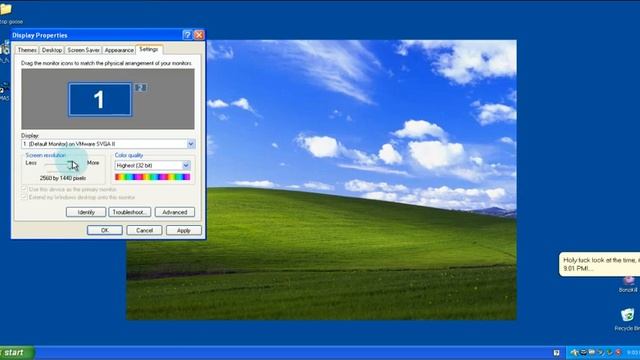Open the Recycle Bin on the desktop

(x=627, y=315)
